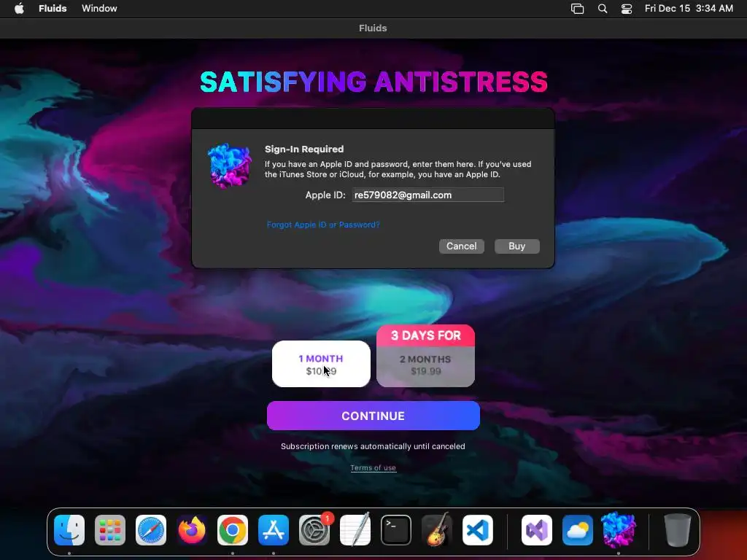This screenshot has height=560, width=747.
Task: Open GarageBand guitar icon in dock
Action: pyautogui.click(x=437, y=530)
